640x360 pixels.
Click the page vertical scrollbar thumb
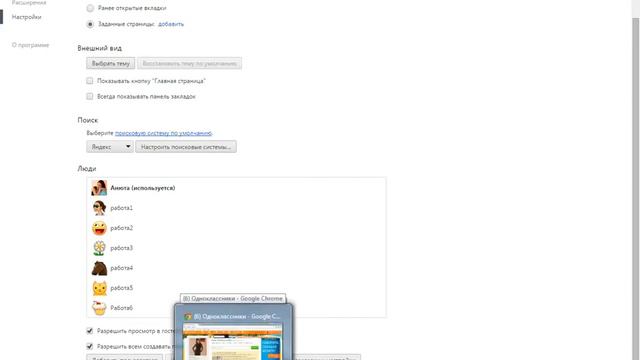point(636,189)
